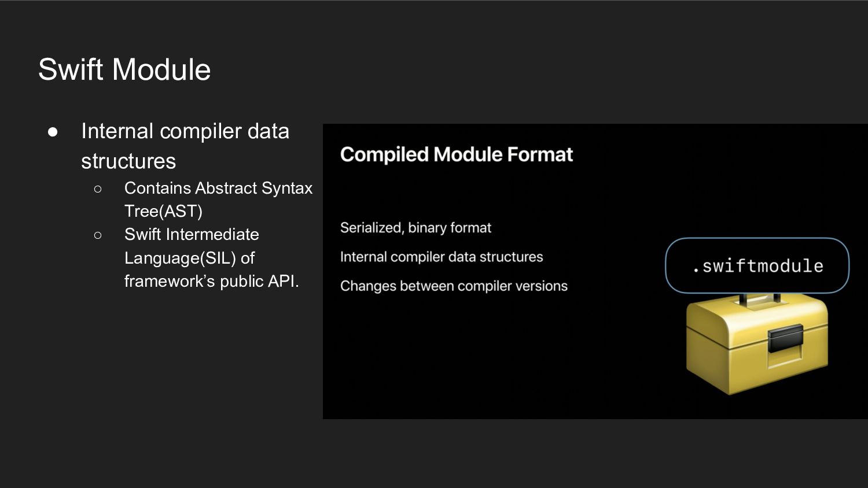Select the 'Internal compiler data structures' bullet
The image size is (868, 488).
click(x=185, y=146)
